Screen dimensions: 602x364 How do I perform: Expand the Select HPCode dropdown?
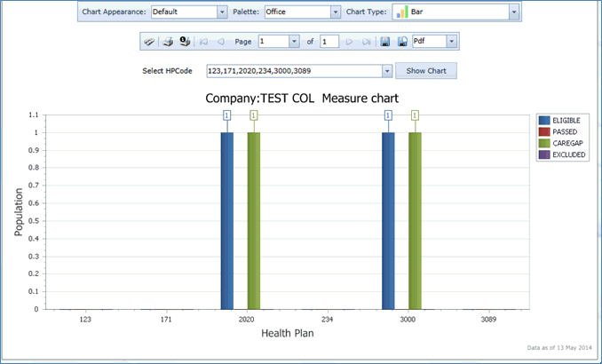386,71
